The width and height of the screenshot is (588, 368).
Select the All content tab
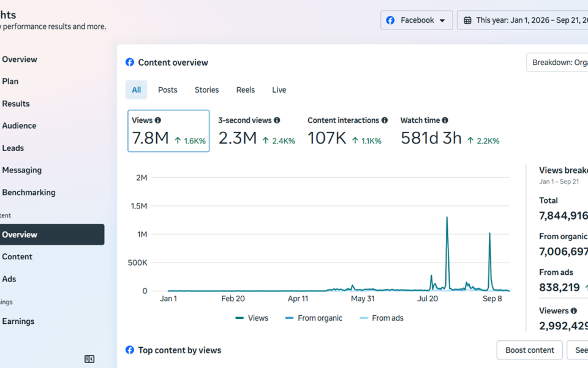point(136,90)
